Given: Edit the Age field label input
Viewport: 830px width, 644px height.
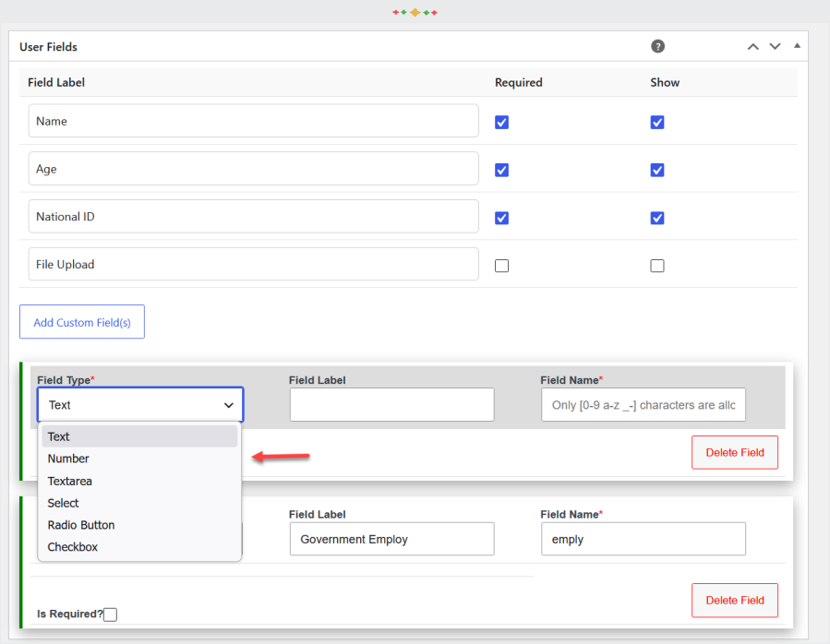Looking at the screenshot, I should coord(254,168).
